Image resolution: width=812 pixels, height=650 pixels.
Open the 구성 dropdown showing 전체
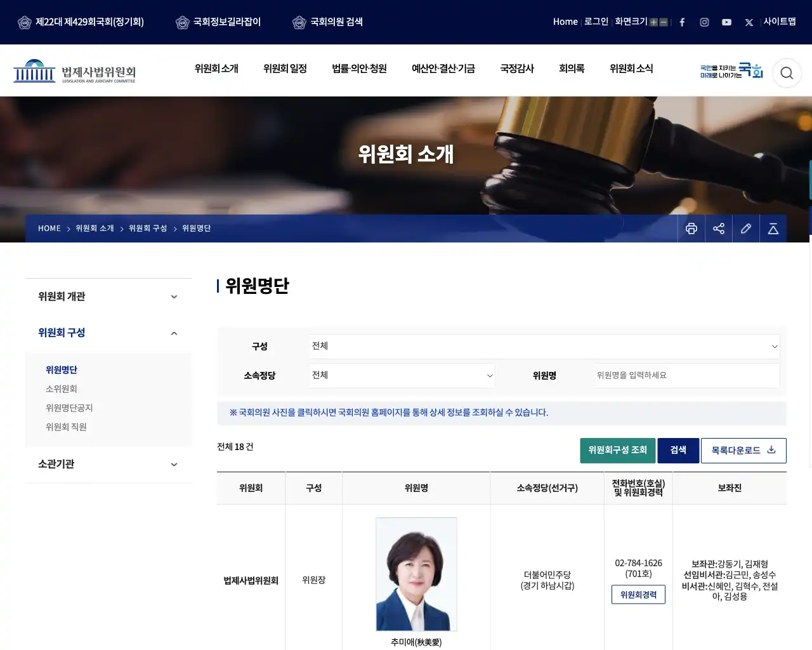coord(544,347)
